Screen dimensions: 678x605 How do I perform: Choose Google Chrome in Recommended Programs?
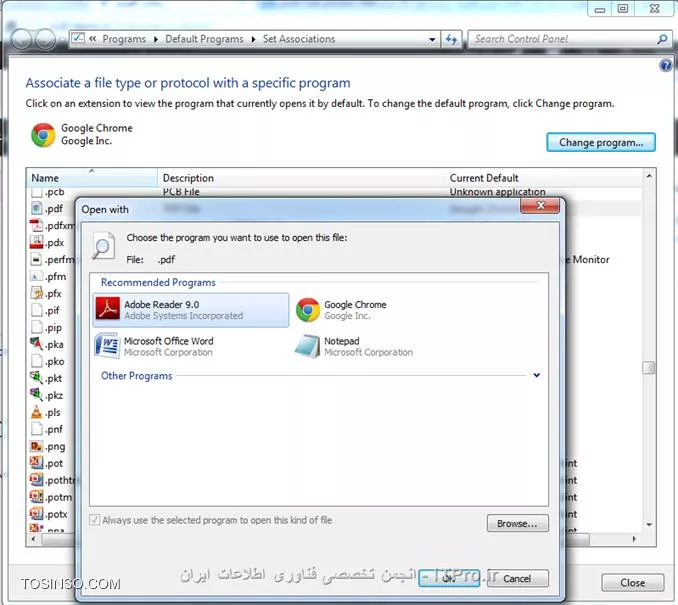click(342, 310)
